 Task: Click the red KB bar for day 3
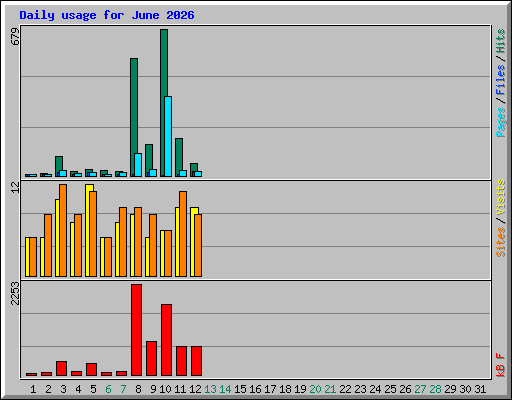[x=62, y=369]
